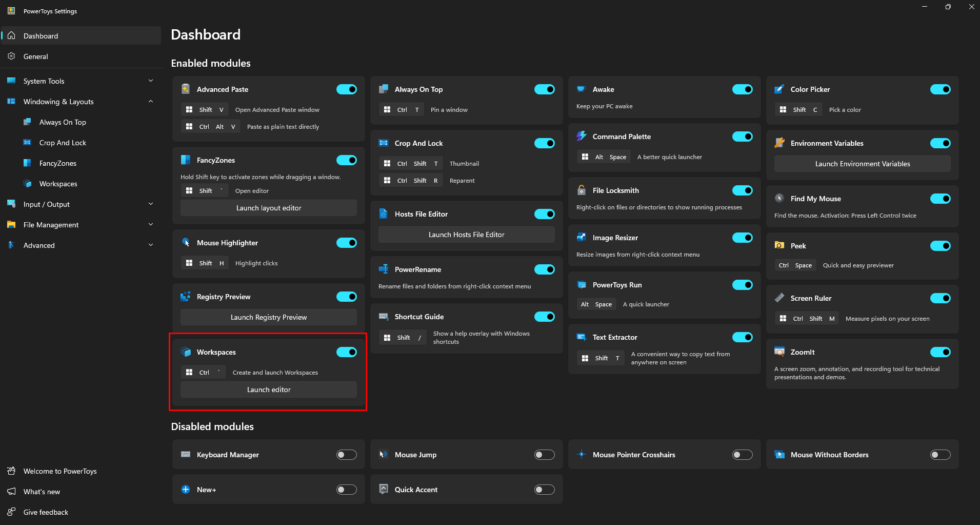This screenshot has height=525, width=980.
Task: Click the FancyZones card icon
Action: coord(186,160)
